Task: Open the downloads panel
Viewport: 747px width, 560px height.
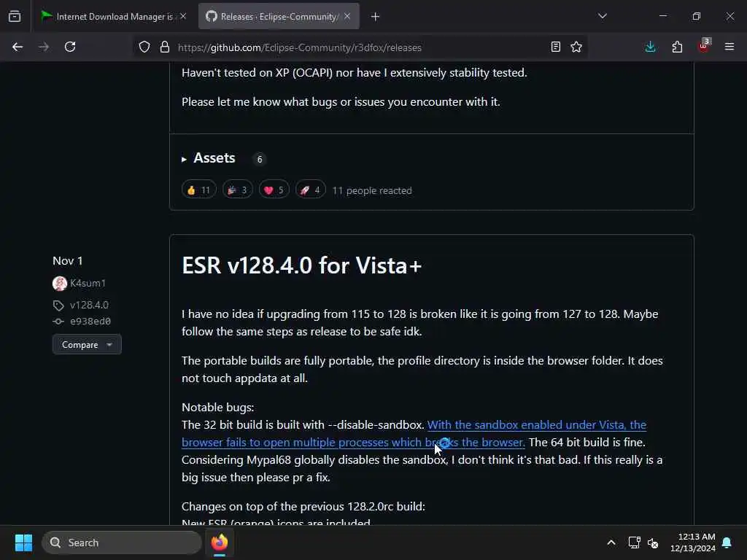Action: coord(650,47)
